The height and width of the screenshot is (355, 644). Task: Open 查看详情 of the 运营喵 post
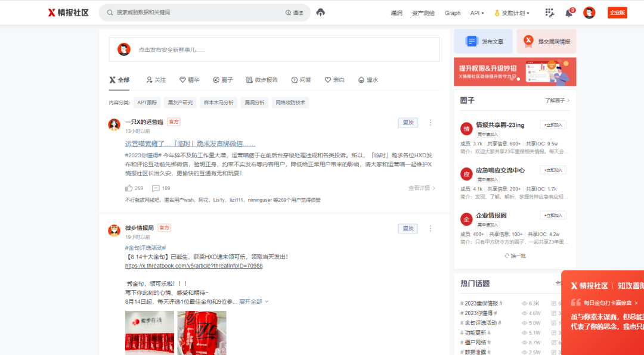[422, 188]
